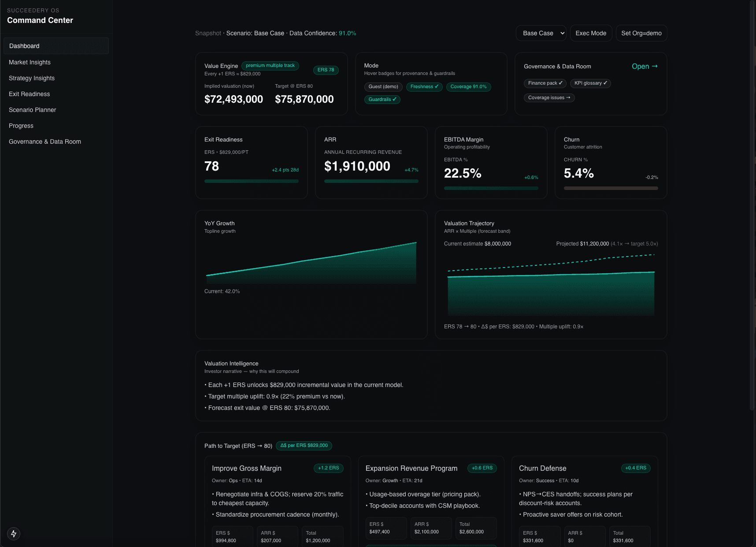Click the Guest (demo) badge in Mode panel
756x547 pixels.
383,87
